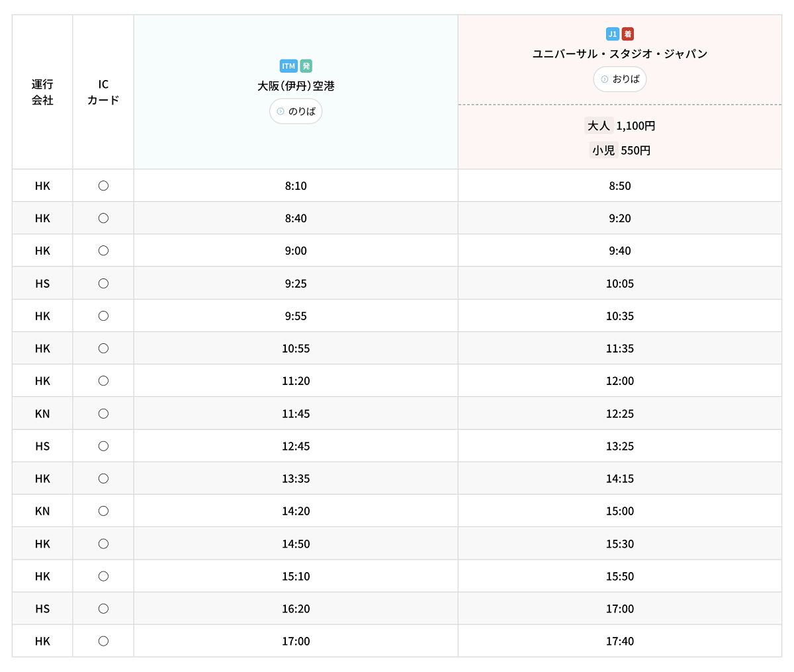This screenshot has width=794, height=672.
Task: Select the 運行会社 column header
Action: [42, 93]
